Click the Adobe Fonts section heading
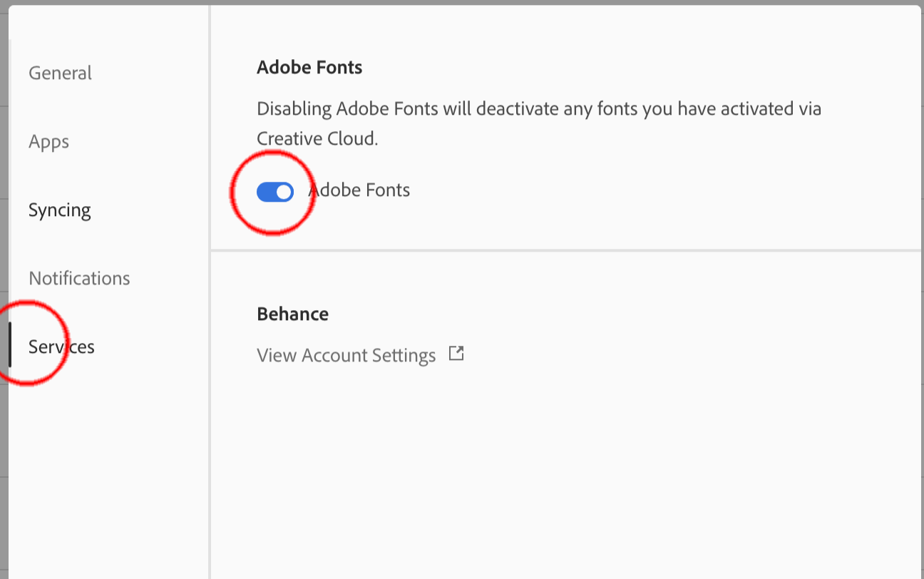 [309, 68]
